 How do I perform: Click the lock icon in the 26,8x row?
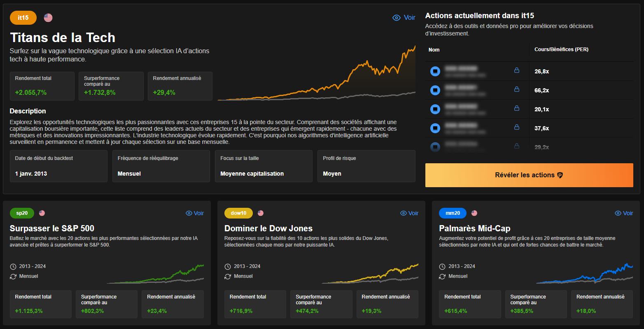516,70
